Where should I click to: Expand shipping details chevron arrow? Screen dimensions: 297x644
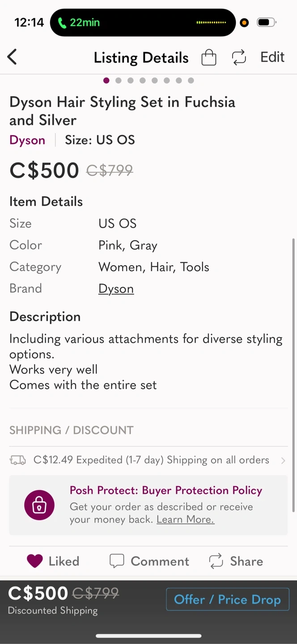[283, 460]
